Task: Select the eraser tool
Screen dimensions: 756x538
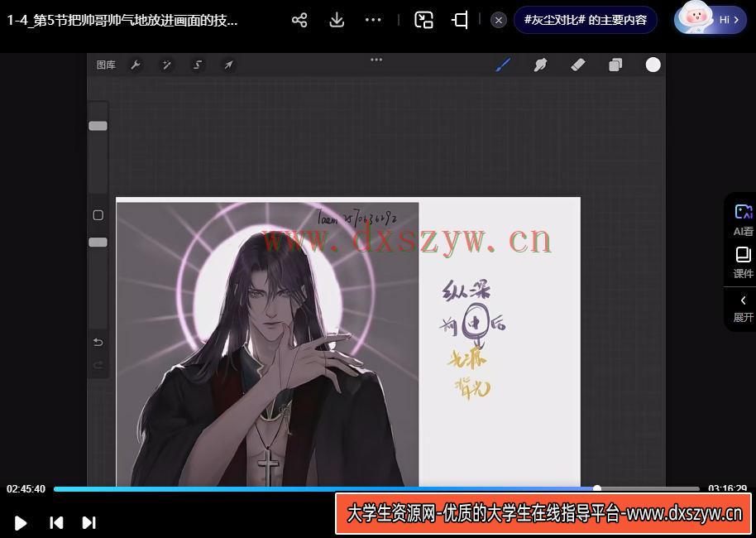Action: (577, 65)
